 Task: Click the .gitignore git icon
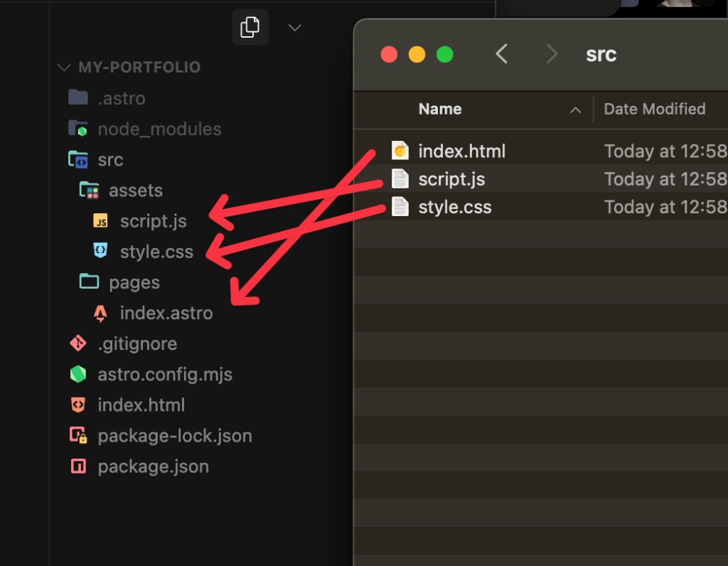pos(77,343)
